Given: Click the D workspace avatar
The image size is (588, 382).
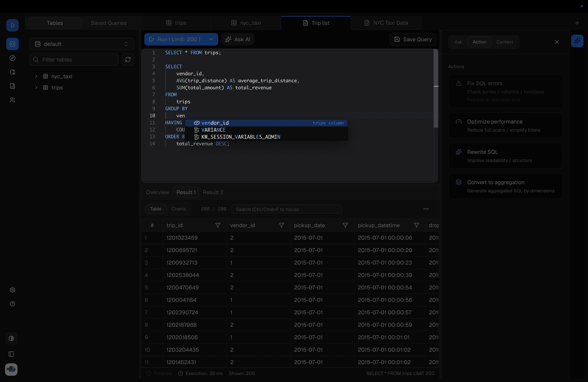Looking at the screenshot, I should [x=12, y=25].
